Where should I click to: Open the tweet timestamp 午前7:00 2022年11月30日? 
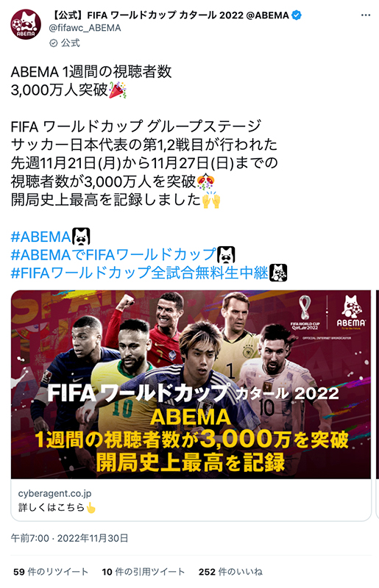69,538
